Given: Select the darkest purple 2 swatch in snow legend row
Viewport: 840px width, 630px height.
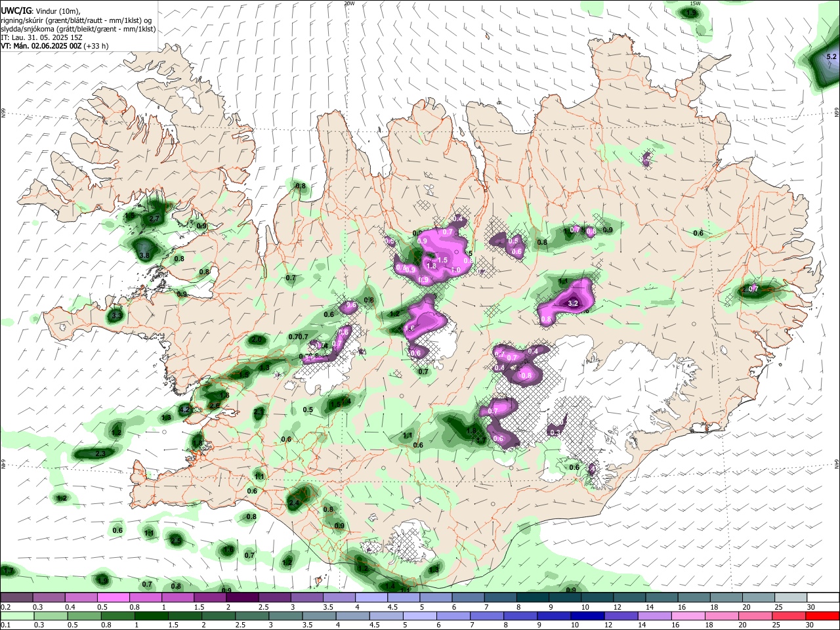Looking at the screenshot, I should coord(242,597).
